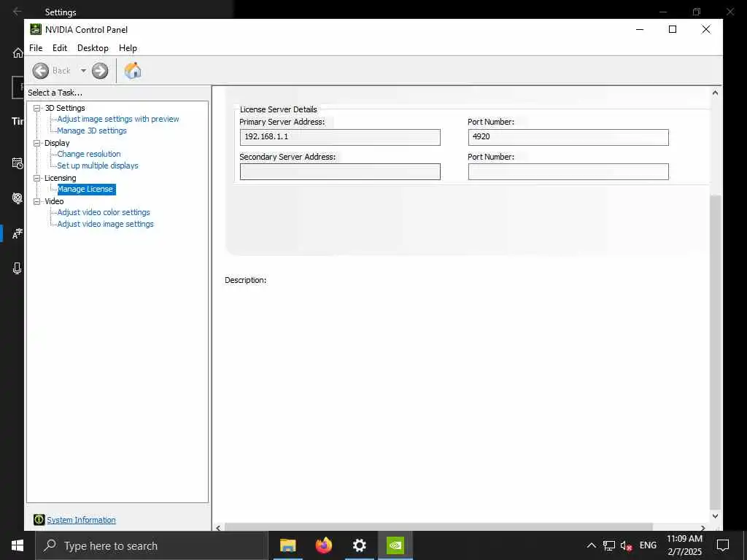Select Adjust video image settings

click(106, 224)
